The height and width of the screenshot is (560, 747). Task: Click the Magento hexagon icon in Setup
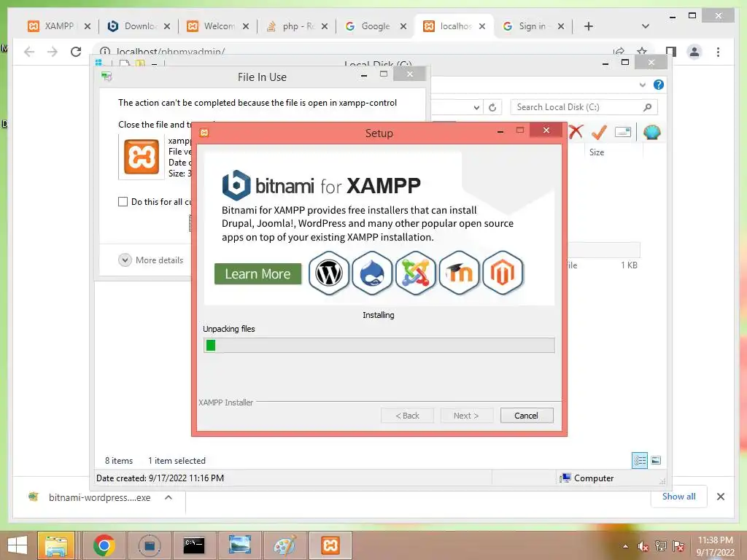(x=503, y=273)
